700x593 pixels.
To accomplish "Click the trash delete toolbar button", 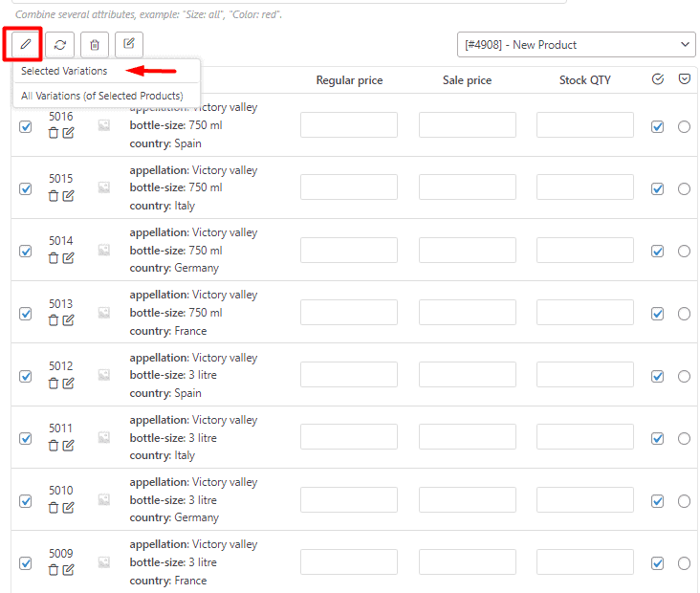I will (94, 44).
